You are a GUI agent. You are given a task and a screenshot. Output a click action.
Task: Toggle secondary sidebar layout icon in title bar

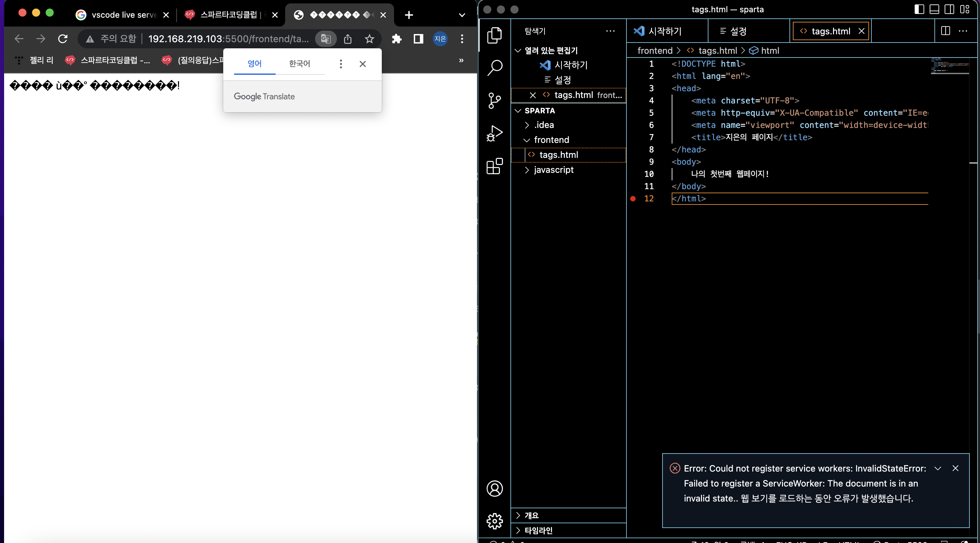(950, 9)
